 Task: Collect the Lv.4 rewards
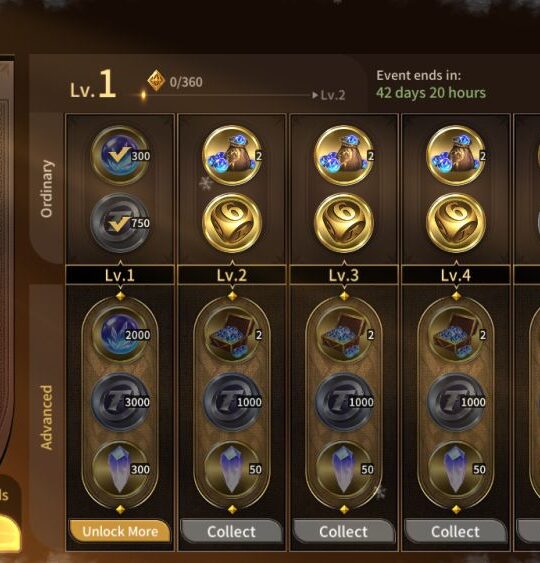456,531
